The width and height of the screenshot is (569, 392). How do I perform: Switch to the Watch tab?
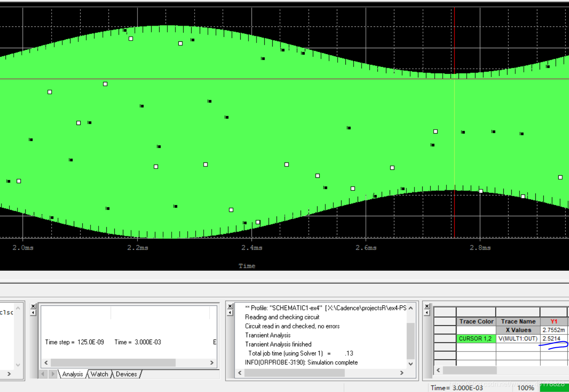pos(99,374)
